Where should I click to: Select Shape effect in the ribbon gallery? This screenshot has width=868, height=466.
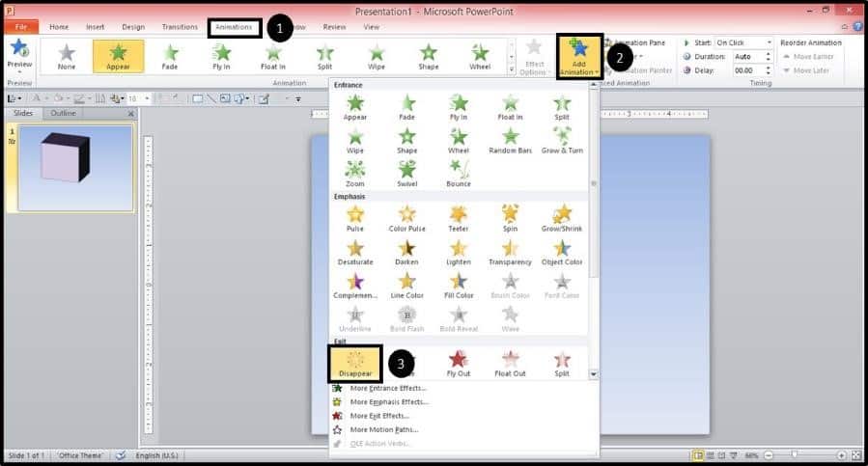coord(429,57)
